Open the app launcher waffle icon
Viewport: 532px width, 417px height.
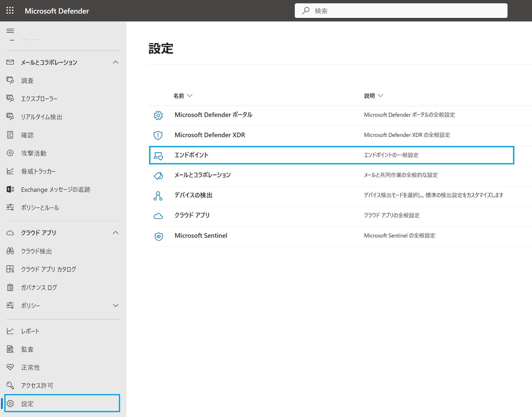[x=10, y=11]
